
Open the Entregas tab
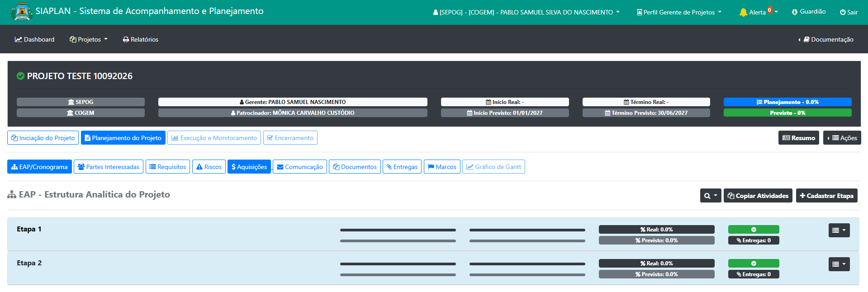pyautogui.click(x=402, y=167)
